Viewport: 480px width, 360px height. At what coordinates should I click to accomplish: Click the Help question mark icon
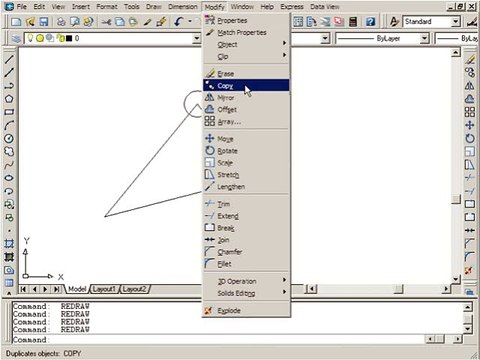tap(370, 22)
